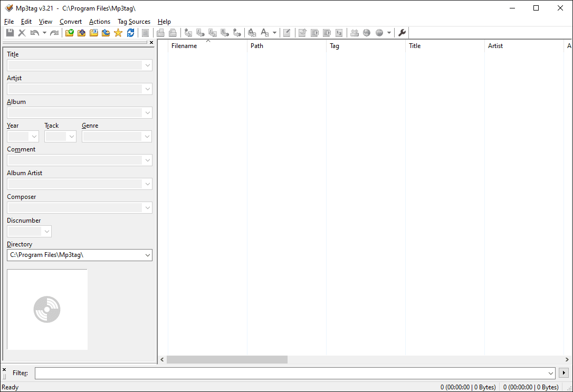The image size is (573, 392).
Task: Sort by the Filename column header
Action: click(x=207, y=46)
